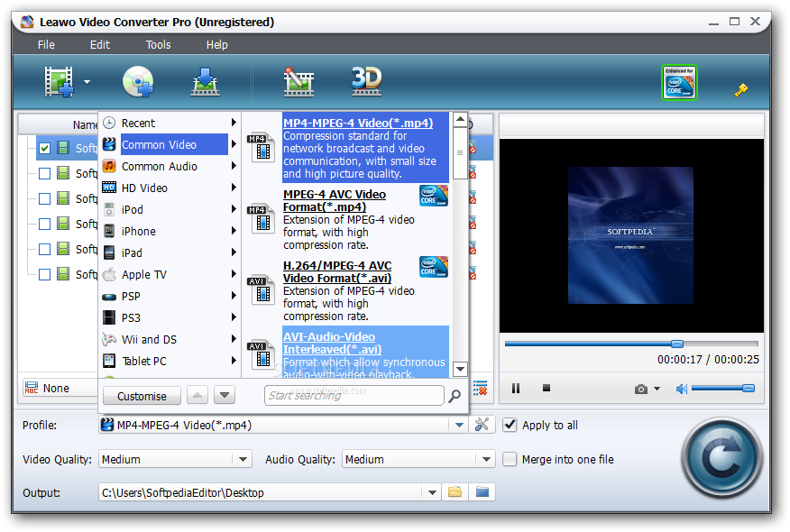Expand the HD Video submenu arrow
The width and height of the screenshot is (790, 532).
tap(234, 188)
